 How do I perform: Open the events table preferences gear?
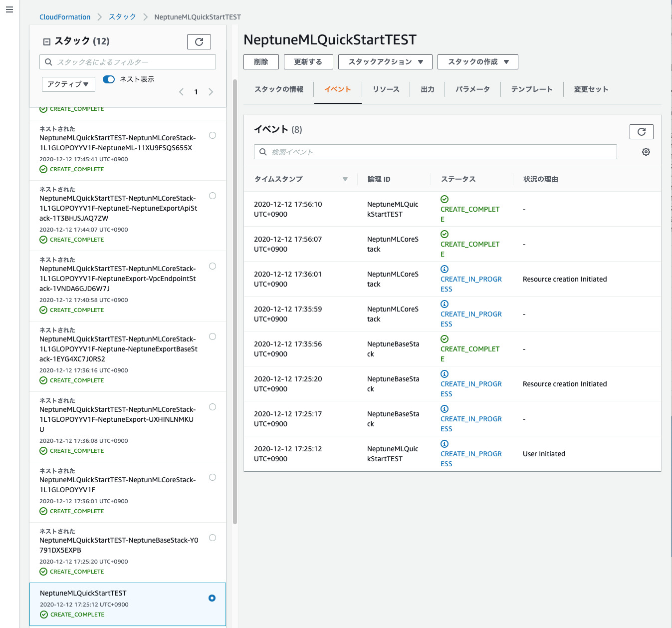click(x=646, y=152)
